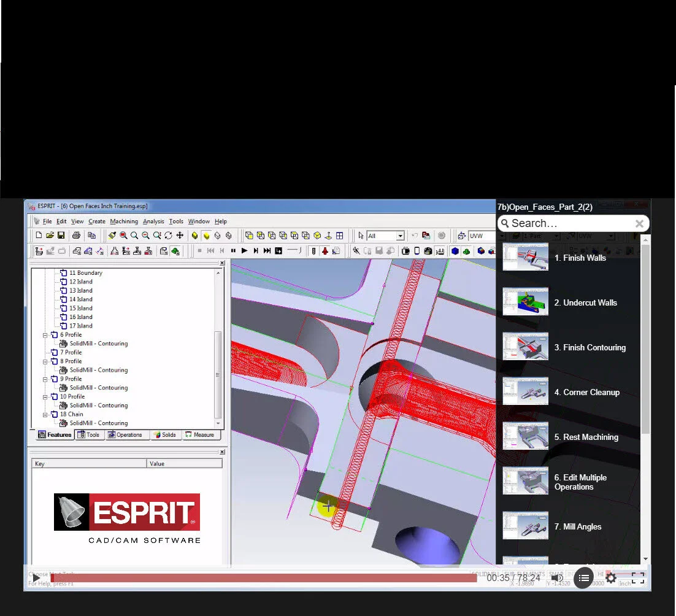Viewport: 676px width, 616px height.
Task: Pause the simulation with the pause icon
Action: [x=233, y=251]
